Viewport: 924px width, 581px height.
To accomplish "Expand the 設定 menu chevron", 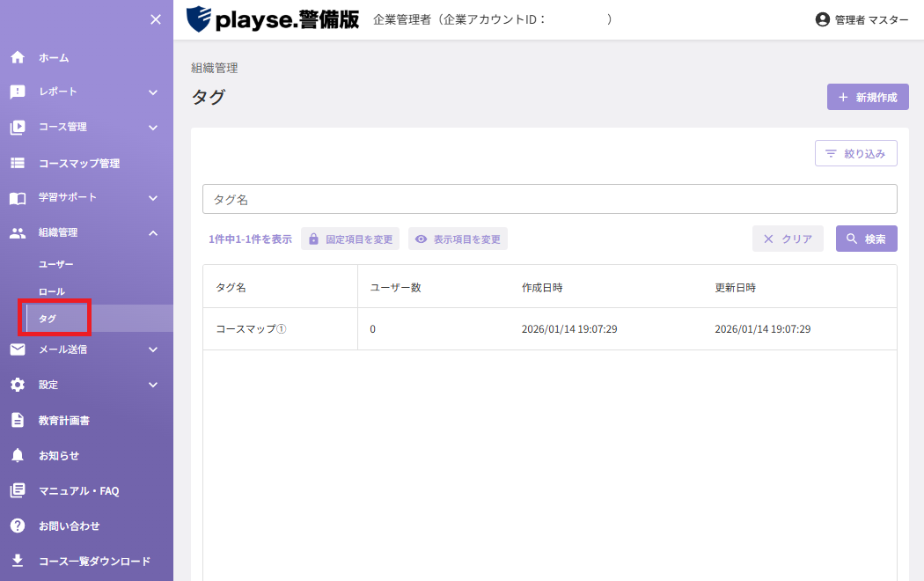I will (153, 385).
